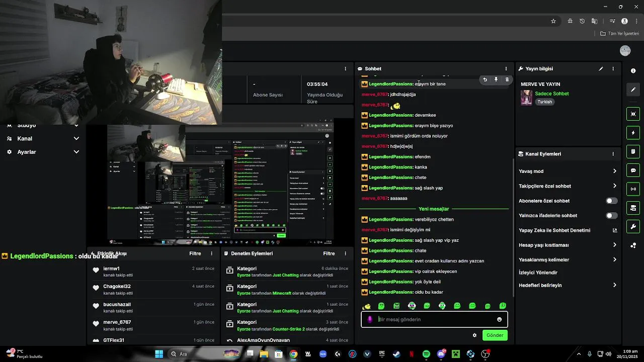Screen dimensions: 644x362
Task: Toggle the broadcast signal icon in the right sidebar
Action: 633,189
